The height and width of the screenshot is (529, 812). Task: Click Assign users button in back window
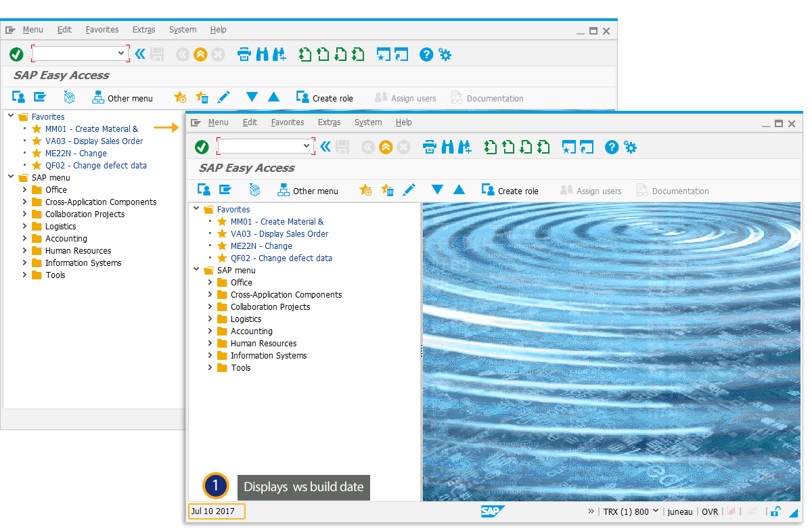405,98
